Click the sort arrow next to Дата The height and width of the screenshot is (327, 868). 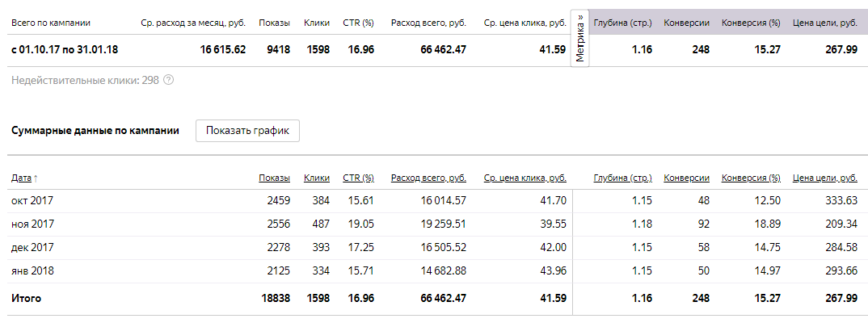(36, 178)
